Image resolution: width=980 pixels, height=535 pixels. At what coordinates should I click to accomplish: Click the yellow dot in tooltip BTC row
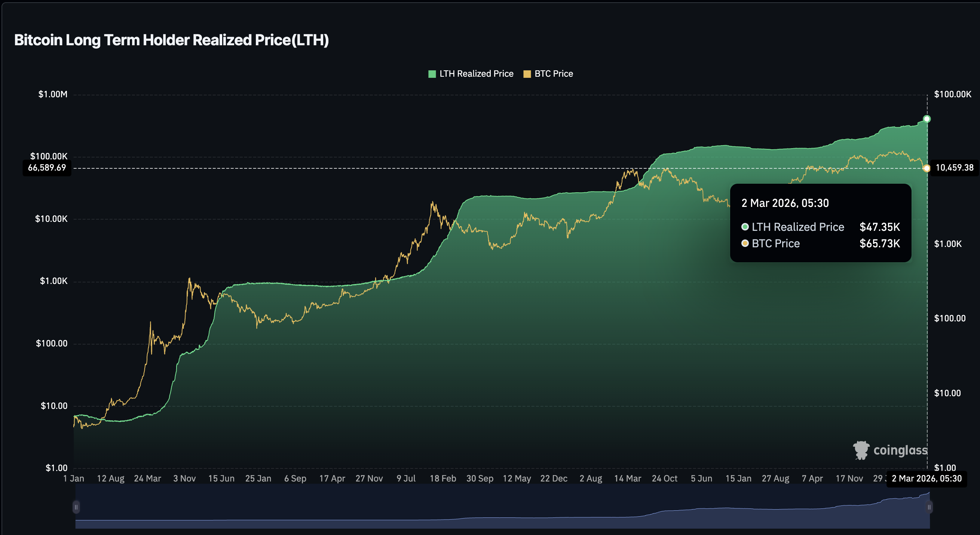click(x=745, y=243)
